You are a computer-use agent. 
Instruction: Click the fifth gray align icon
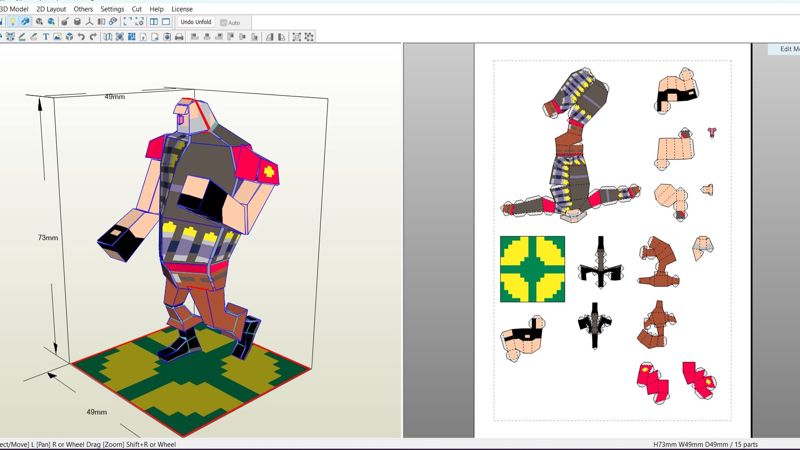pyautogui.click(x=243, y=37)
